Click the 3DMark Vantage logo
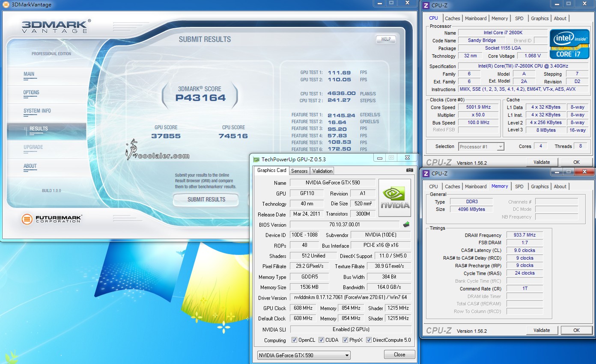This screenshot has height=364, width=596. (56, 26)
